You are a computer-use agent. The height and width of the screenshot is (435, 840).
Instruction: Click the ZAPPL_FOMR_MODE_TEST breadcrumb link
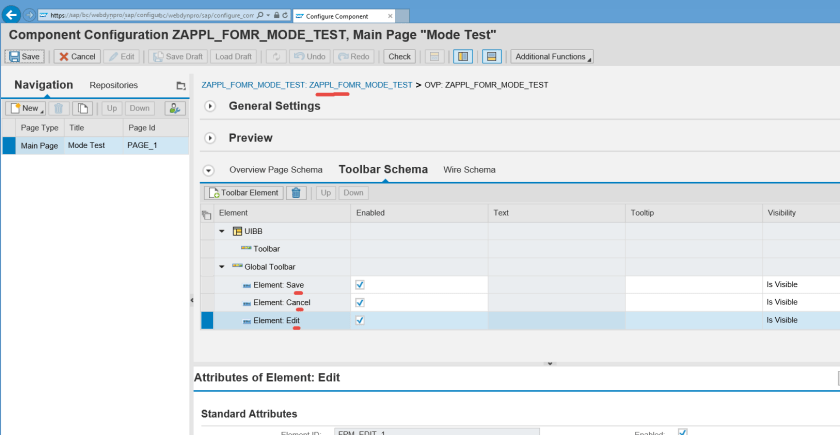(307, 85)
